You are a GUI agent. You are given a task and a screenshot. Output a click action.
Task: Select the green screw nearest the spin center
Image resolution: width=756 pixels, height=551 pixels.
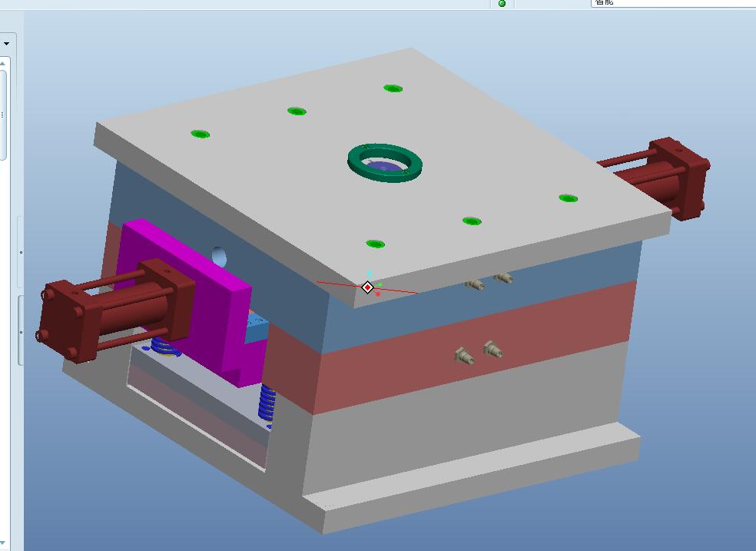[375, 244]
